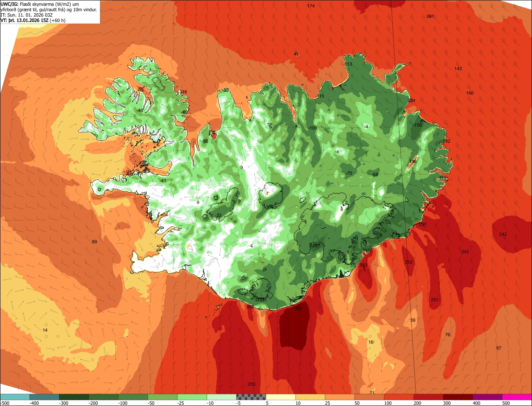Choose the purple 400 to 500 legend swatch
Viewport: 532px width, 406px height.
click(x=488, y=397)
